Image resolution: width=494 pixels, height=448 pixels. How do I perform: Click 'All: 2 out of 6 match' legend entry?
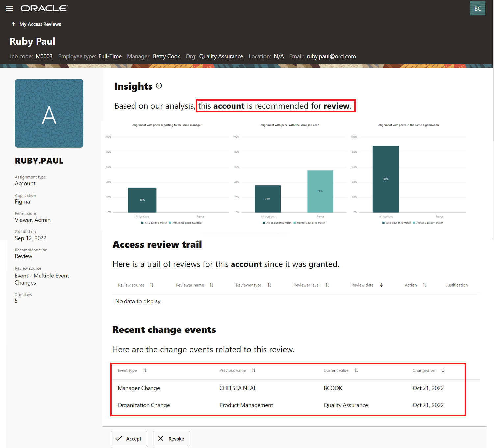(154, 223)
